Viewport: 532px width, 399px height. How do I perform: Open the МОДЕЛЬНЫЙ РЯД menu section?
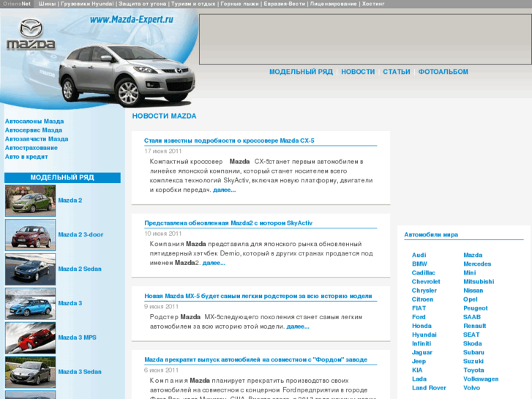click(301, 72)
